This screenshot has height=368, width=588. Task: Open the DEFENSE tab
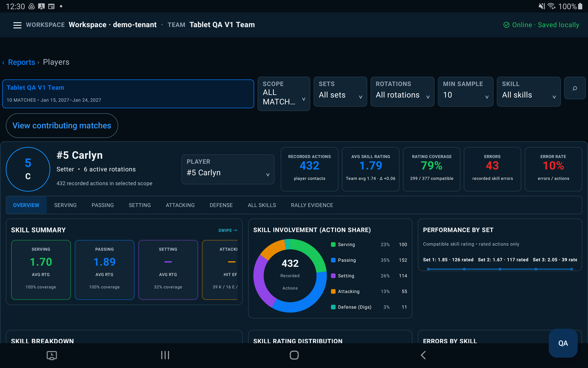tap(221, 205)
